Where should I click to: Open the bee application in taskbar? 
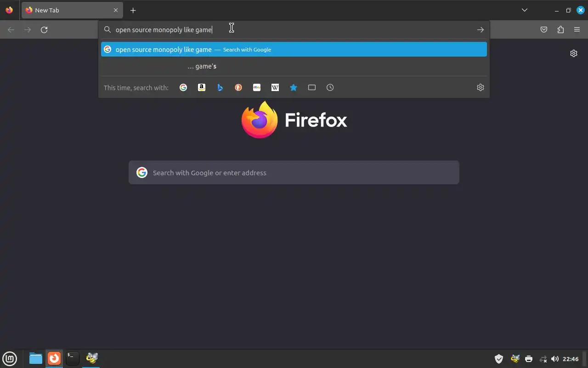tap(91, 358)
